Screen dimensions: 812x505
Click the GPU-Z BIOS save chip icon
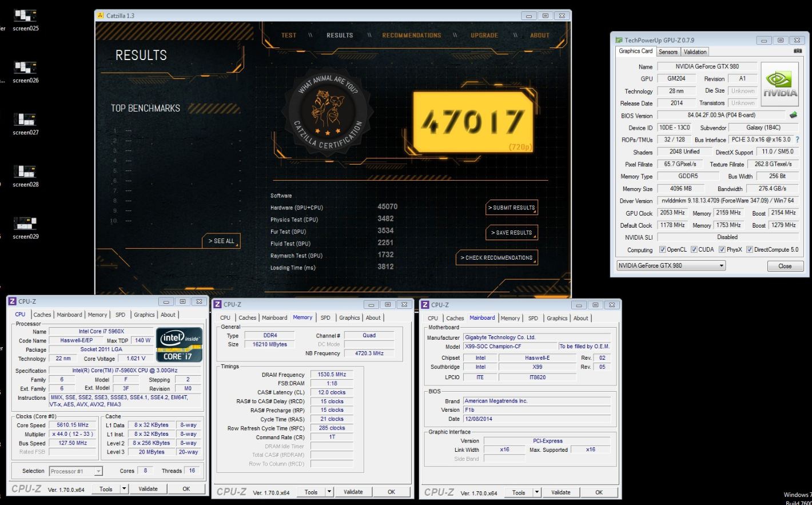tap(794, 115)
